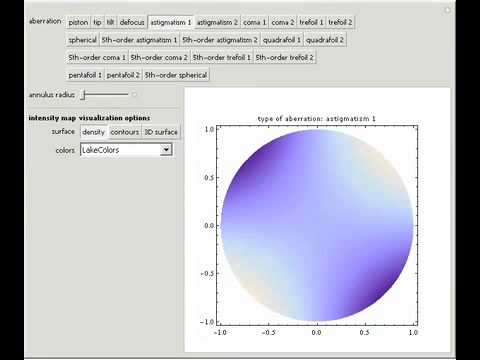Show the density surface view
Image resolution: width=480 pixels, height=360 pixels.
tap(94, 132)
